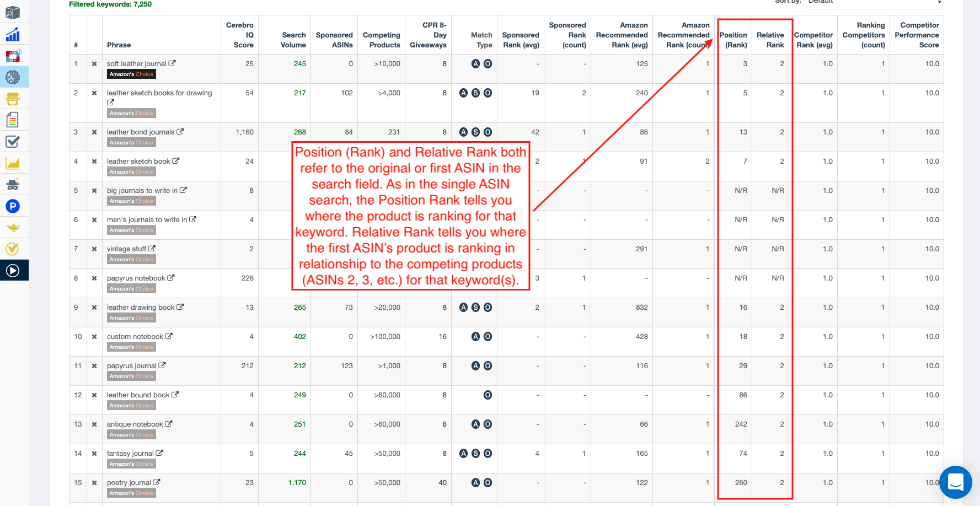Image resolution: width=980 pixels, height=506 pixels.
Task: Open the Scribbles document icon
Action: click(x=13, y=120)
